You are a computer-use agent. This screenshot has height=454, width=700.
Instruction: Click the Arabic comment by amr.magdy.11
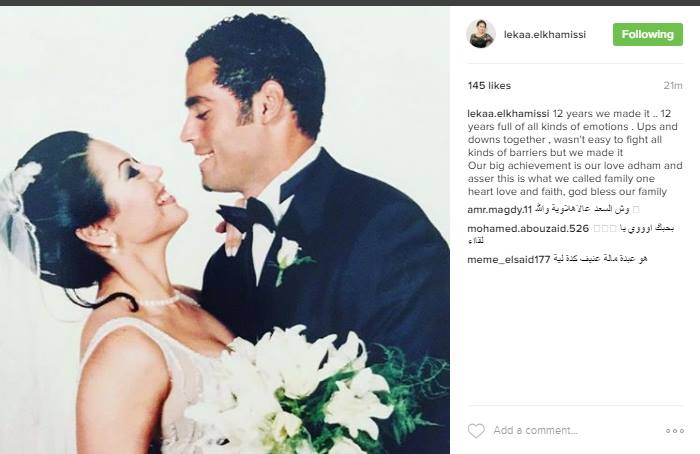pos(587,209)
